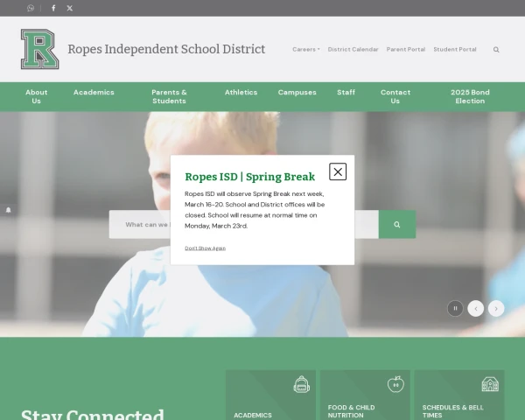Image resolution: width=525 pixels, height=420 pixels.
Task: Click the Ropes R logo
Action: coord(40,49)
